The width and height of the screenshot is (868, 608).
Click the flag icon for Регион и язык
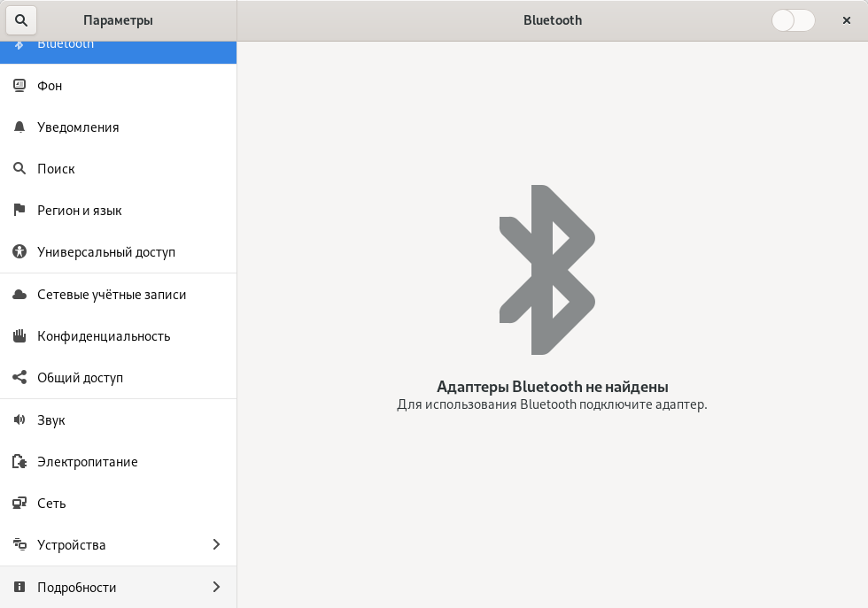(x=19, y=211)
